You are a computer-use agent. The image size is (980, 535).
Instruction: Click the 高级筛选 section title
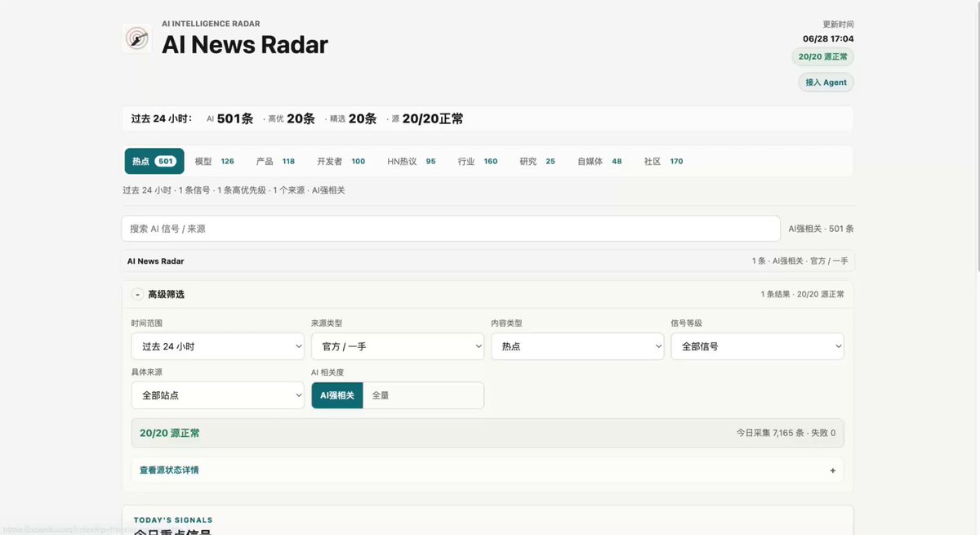click(x=166, y=294)
